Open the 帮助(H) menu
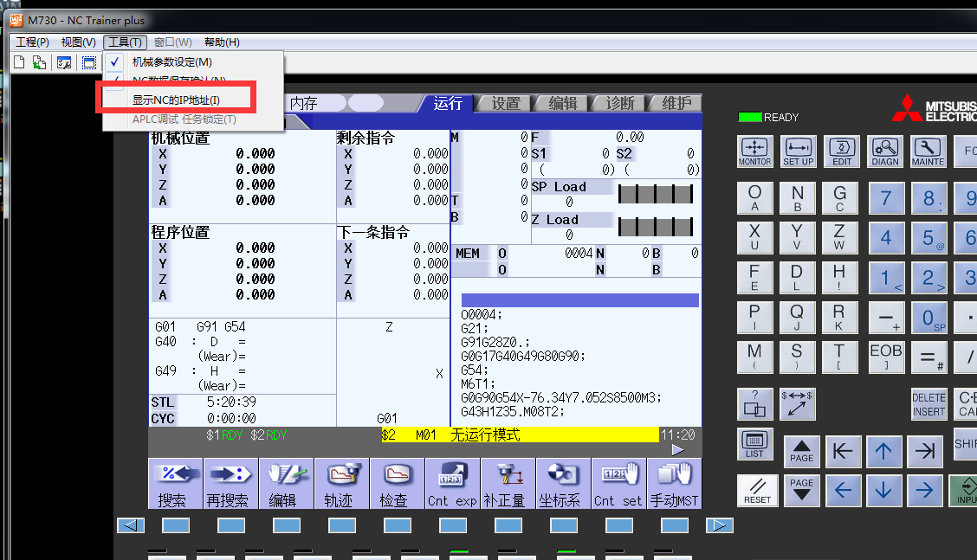 point(222,42)
